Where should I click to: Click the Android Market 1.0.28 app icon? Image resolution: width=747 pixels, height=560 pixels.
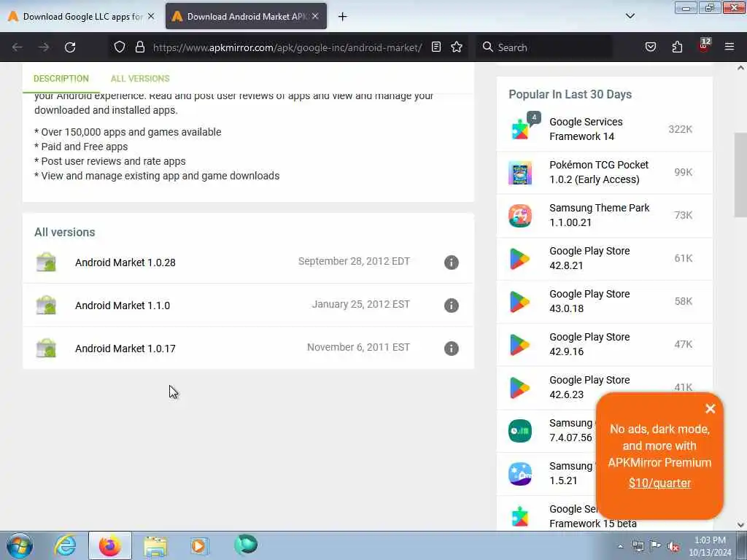click(46, 262)
